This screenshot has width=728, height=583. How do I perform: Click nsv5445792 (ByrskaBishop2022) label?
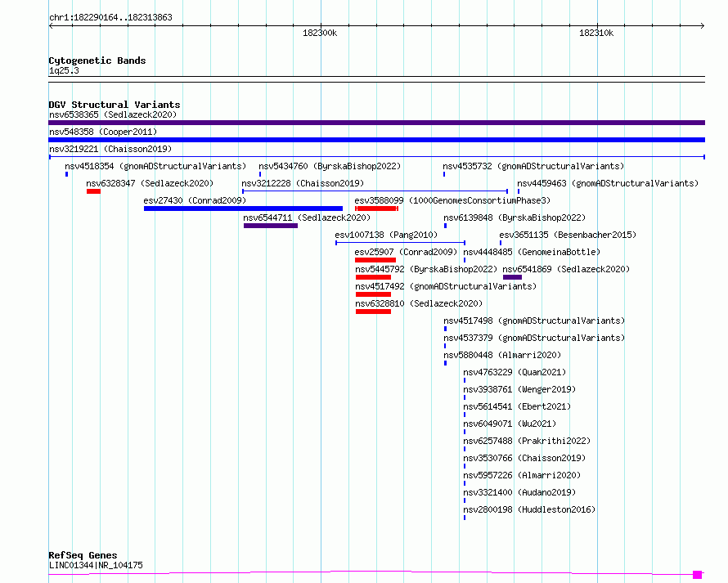pos(426,269)
